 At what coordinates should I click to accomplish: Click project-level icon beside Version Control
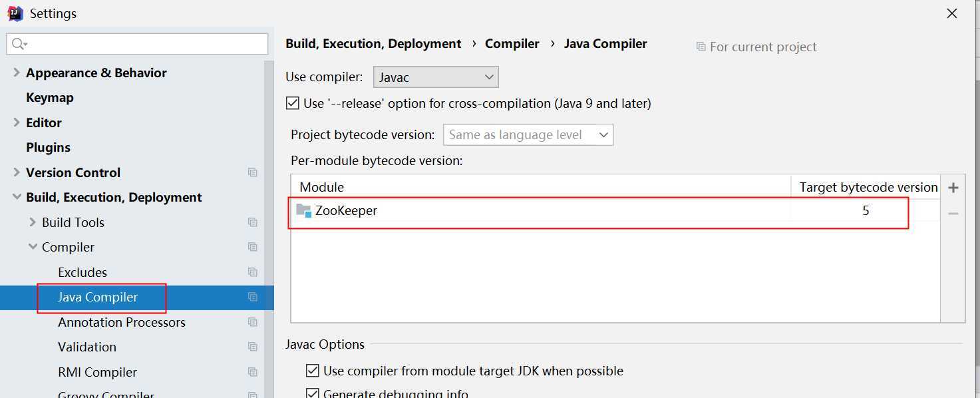253,172
